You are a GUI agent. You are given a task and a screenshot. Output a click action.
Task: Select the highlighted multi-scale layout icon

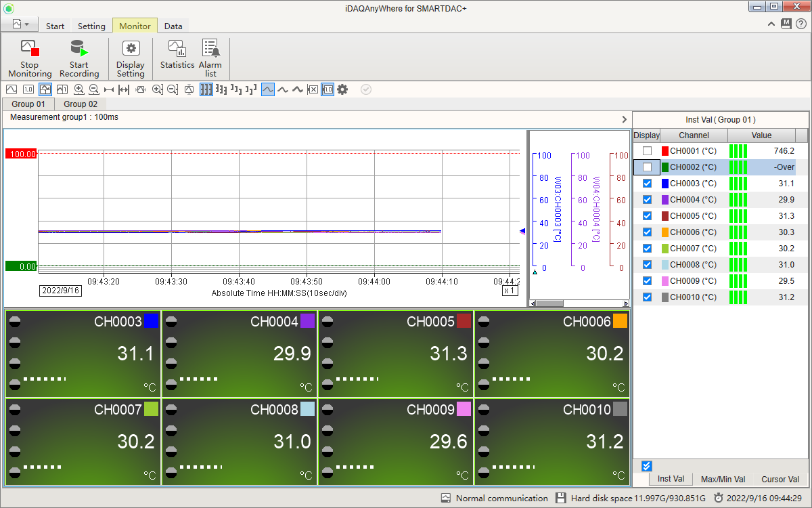(206, 89)
